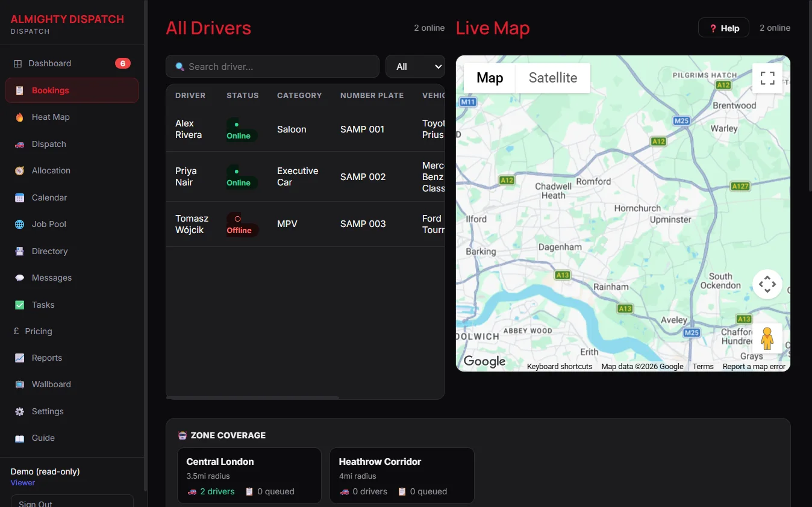812x507 pixels.
Task: Click the Wallboard TV icon
Action: [20, 385]
